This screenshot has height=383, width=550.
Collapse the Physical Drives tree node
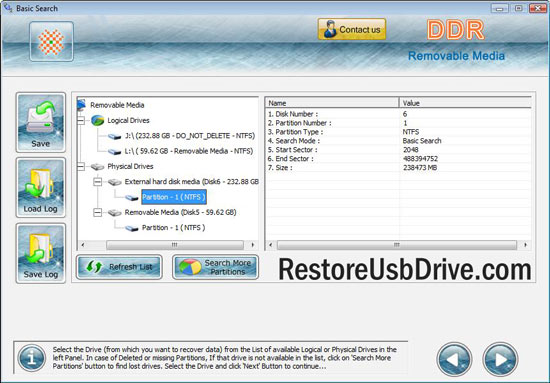[81, 166]
